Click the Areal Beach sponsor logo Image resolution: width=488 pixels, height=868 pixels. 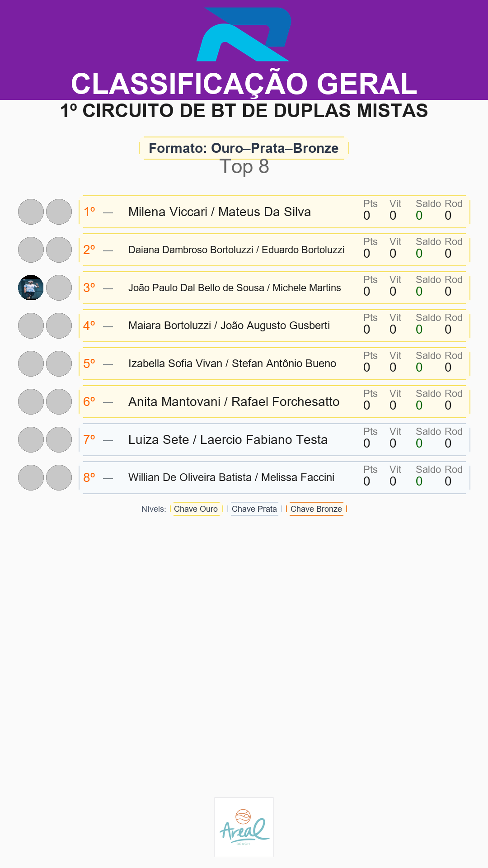244,827
